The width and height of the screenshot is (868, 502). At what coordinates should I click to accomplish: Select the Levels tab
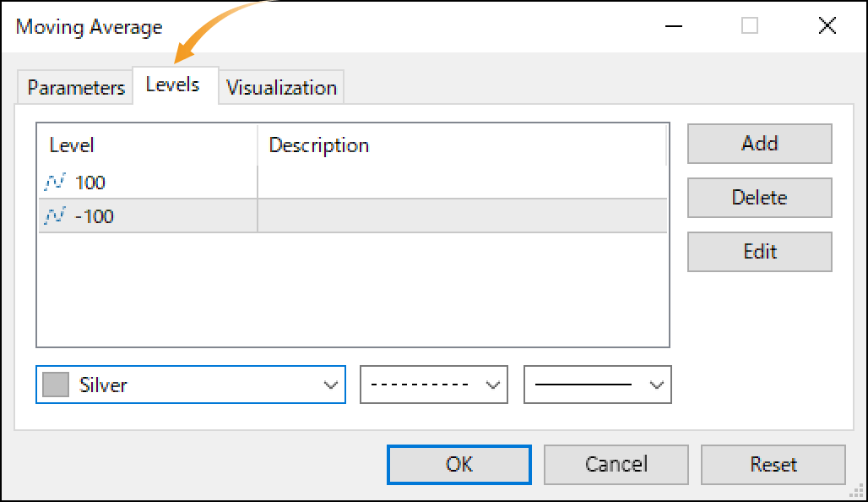pyautogui.click(x=173, y=85)
